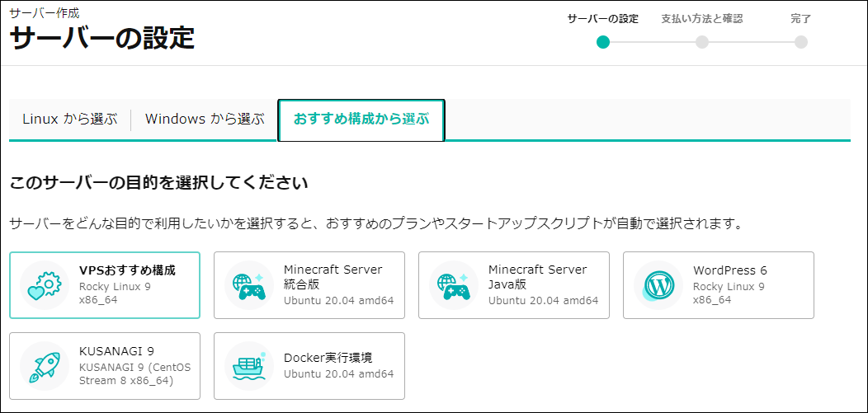Select Minecraft Server 統合版 option
Screen dimensions: 868x413
(x=333, y=277)
